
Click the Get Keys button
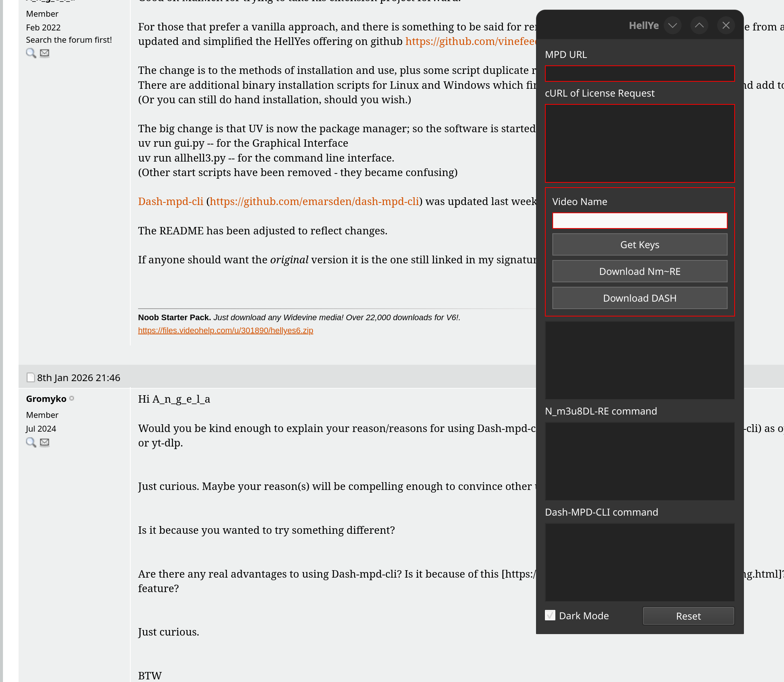[640, 245]
